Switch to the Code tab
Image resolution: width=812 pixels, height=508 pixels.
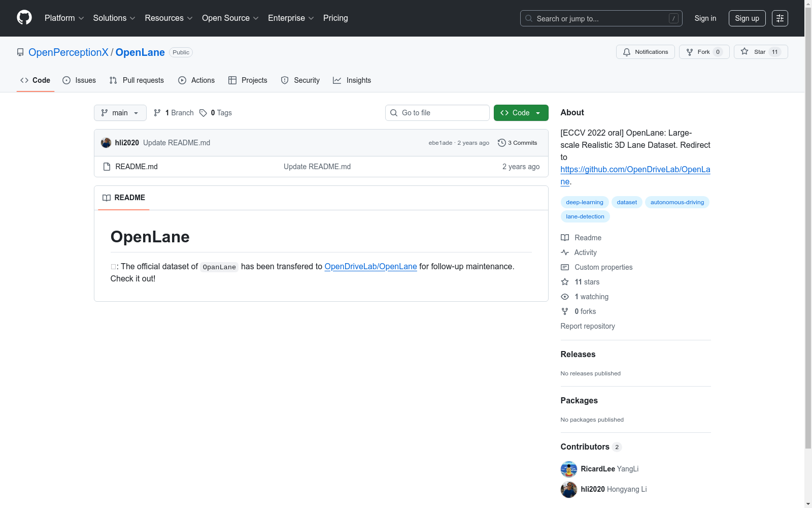click(36, 80)
